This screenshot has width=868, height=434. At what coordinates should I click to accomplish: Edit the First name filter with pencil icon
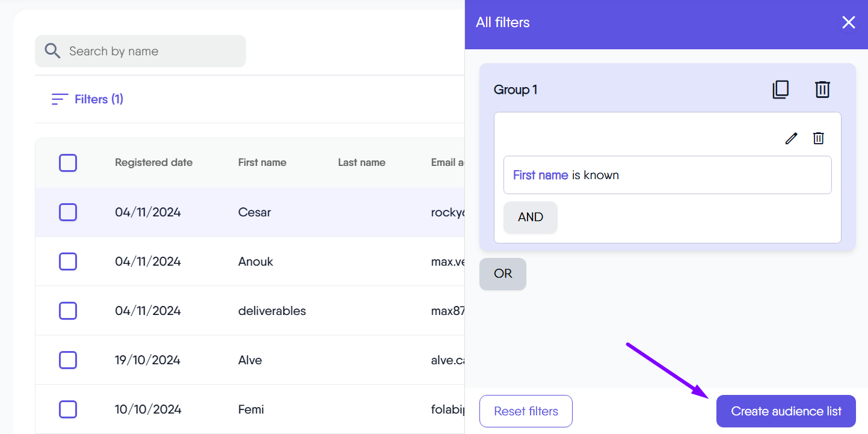click(x=791, y=138)
